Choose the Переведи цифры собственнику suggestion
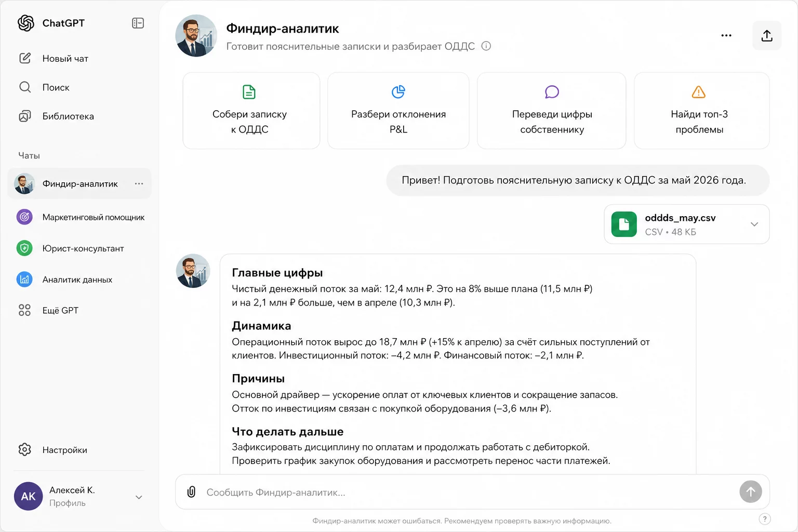Image resolution: width=798 pixels, height=532 pixels. (x=552, y=111)
